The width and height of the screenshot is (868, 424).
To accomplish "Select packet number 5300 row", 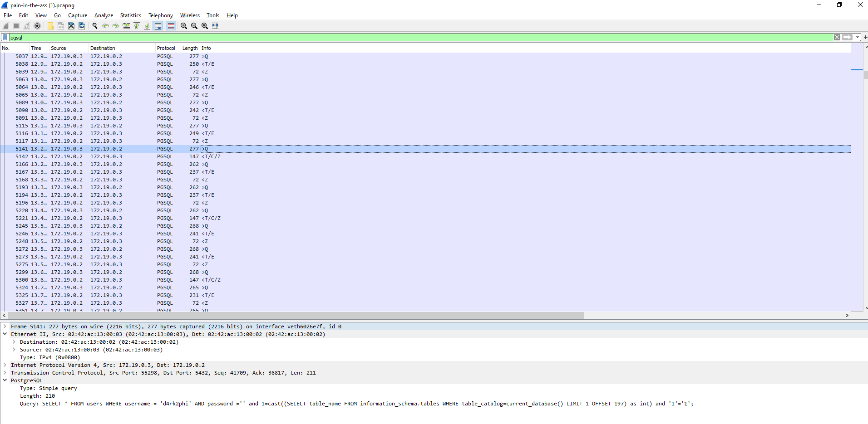I will coord(425,280).
